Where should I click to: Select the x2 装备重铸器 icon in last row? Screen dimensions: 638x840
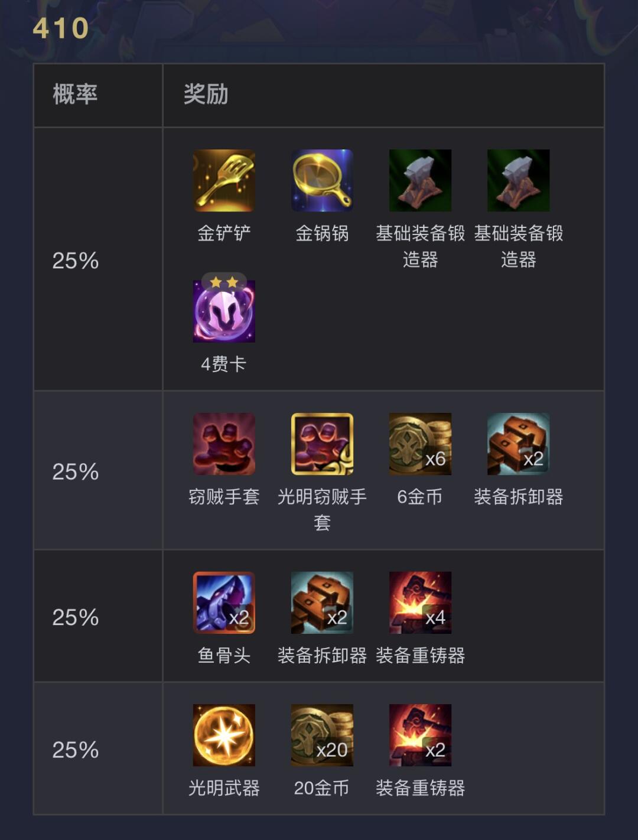(420, 735)
